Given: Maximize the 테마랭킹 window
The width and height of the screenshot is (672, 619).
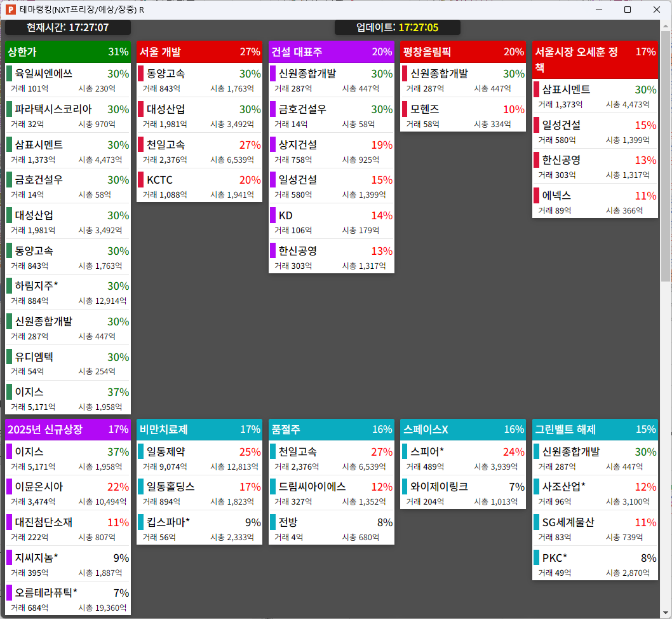Looking at the screenshot, I should [x=628, y=10].
